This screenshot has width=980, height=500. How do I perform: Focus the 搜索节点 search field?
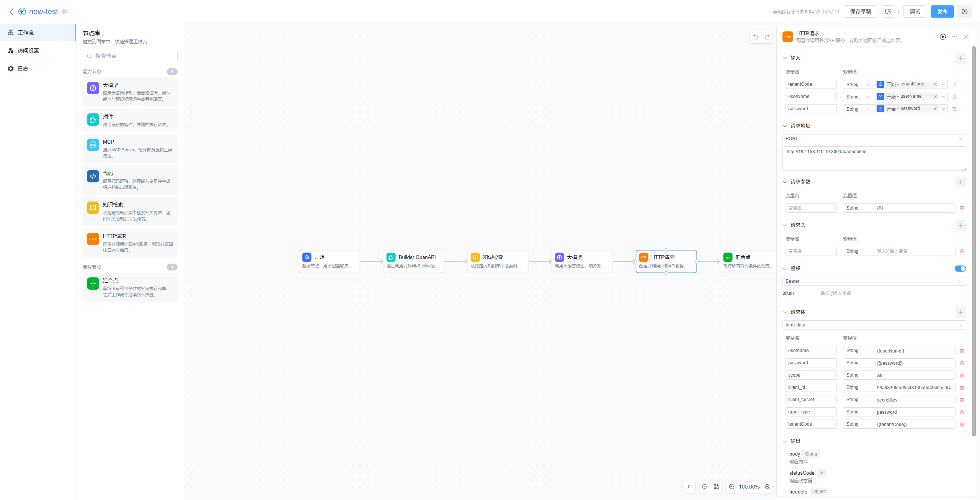[x=130, y=56]
